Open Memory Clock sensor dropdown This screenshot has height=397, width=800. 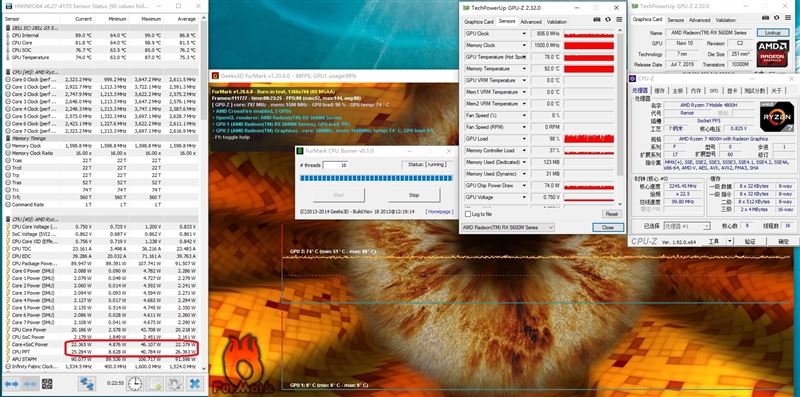click(x=524, y=45)
